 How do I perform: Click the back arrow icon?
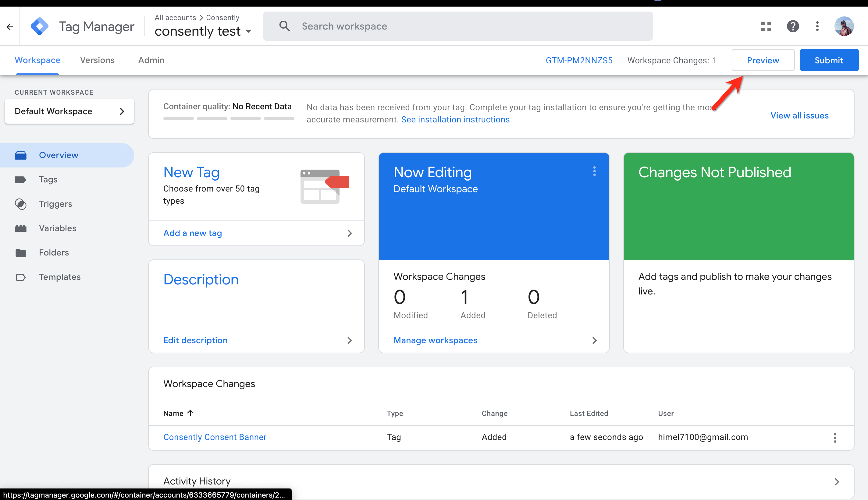pyautogui.click(x=10, y=26)
